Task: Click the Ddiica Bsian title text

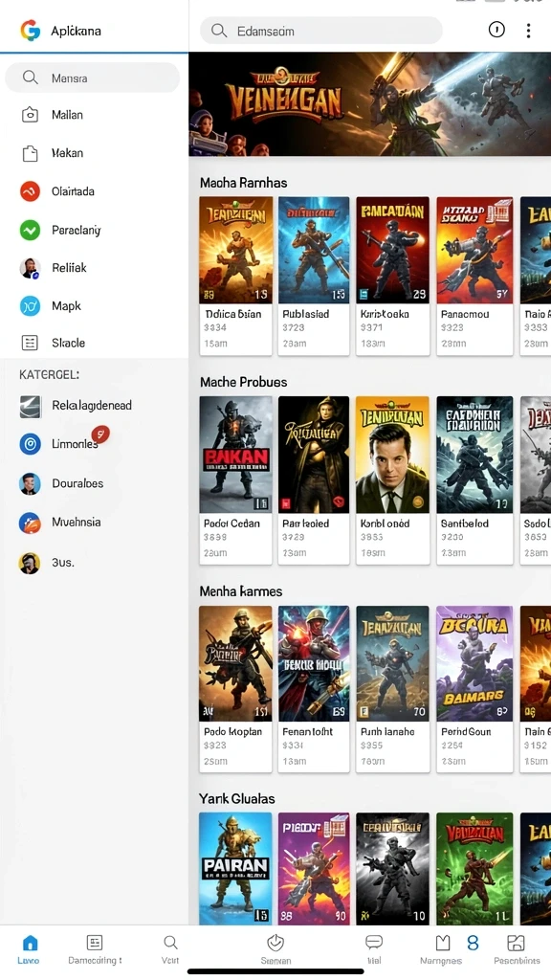Action: (233, 314)
